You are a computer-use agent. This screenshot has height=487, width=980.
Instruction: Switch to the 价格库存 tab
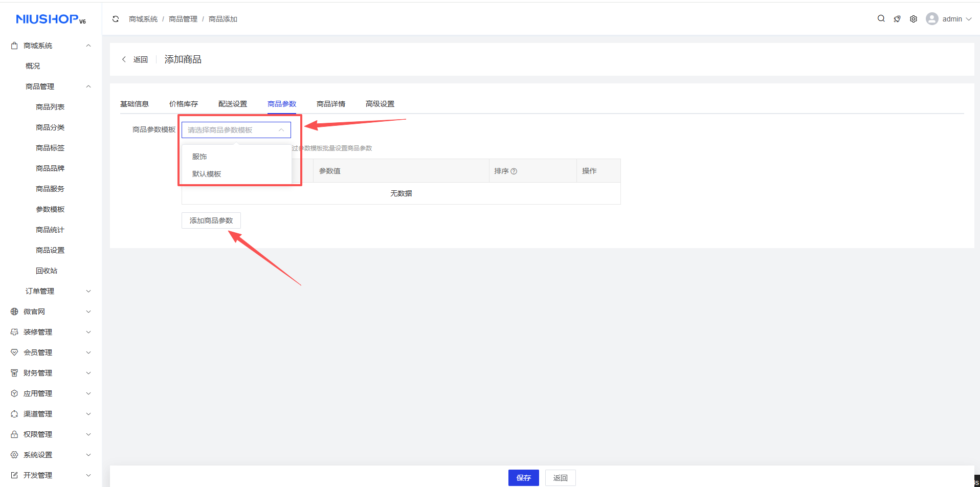184,104
